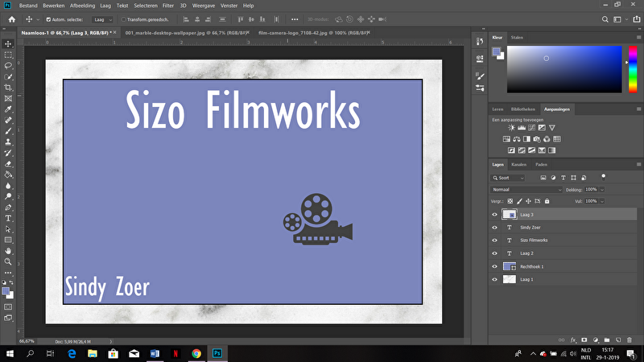Switch to the 001_marble-desktop-wallpaper.jpg document tab

point(185,33)
